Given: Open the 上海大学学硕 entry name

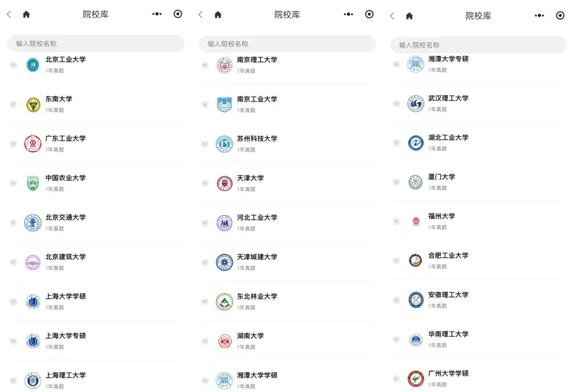Looking at the screenshot, I should [x=65, y=296].
